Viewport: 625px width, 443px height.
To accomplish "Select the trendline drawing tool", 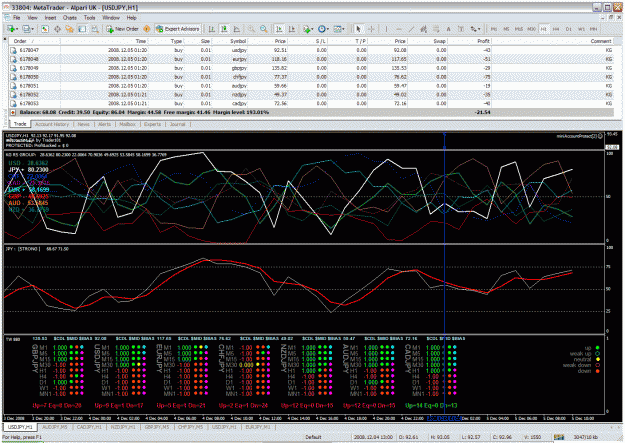I will pyautogui.click(x=411, y=29).
